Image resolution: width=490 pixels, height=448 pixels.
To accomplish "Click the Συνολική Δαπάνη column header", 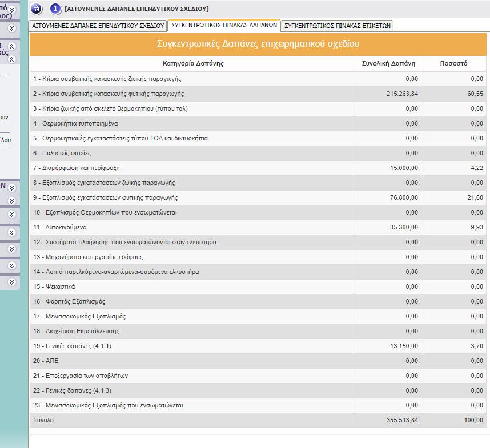I will (388, 64).
